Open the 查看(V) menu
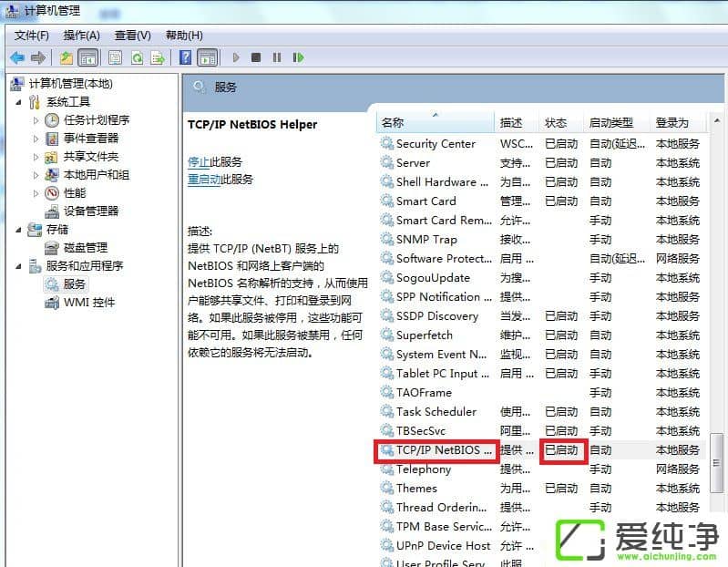The image size is (728, 567). coord(133,35)
